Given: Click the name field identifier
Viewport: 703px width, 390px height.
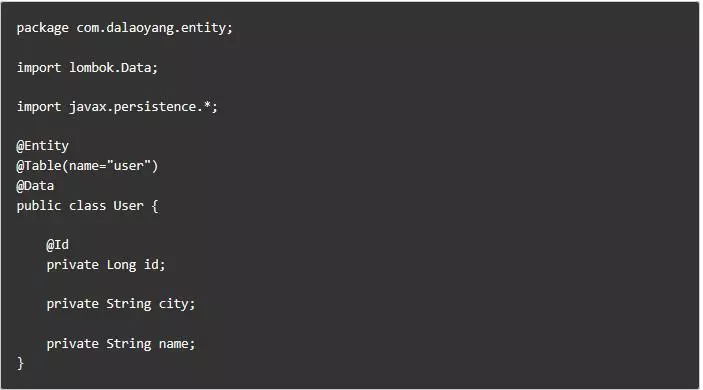Looking at the screenshot, I should [174, 344].
